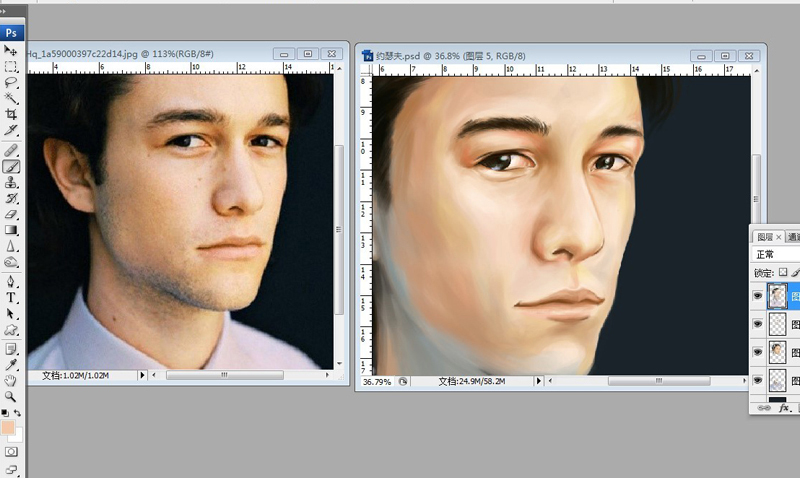Close the 图层 tab with its x

point(779,237)
